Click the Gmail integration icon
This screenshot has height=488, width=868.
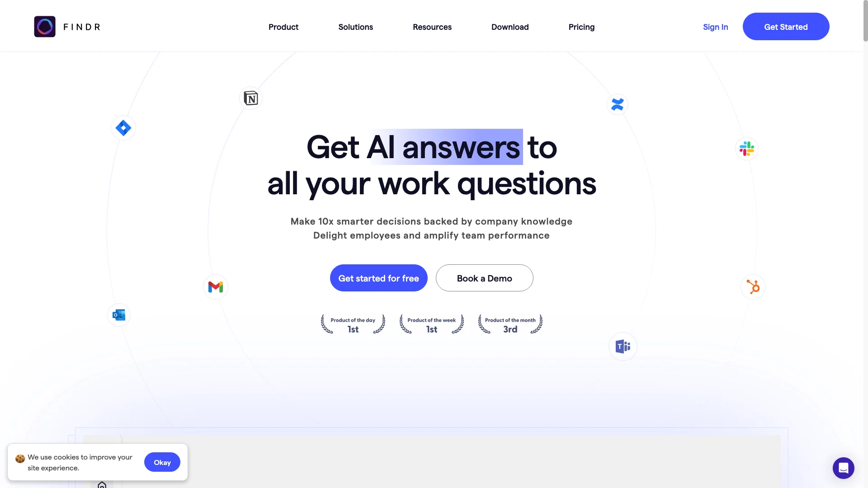coord(215,286)
